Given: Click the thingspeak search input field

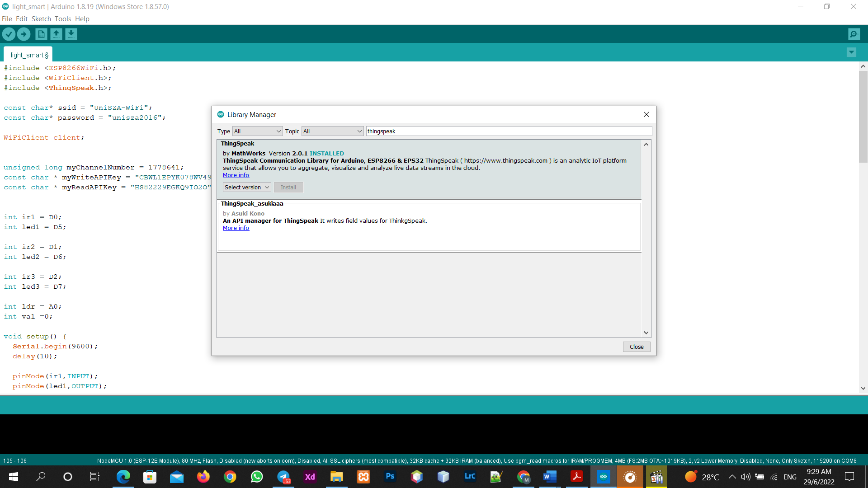Looking at the screenshot, I should point(509,131).
